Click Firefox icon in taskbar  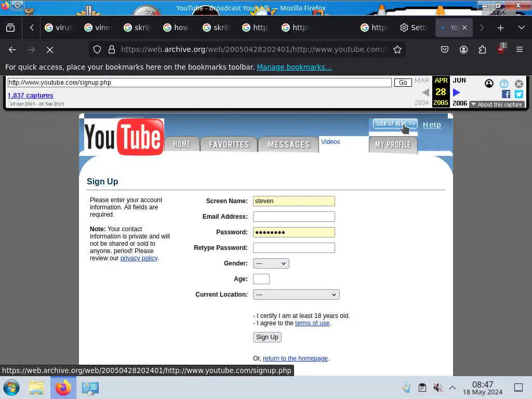[x=63, y=388]
